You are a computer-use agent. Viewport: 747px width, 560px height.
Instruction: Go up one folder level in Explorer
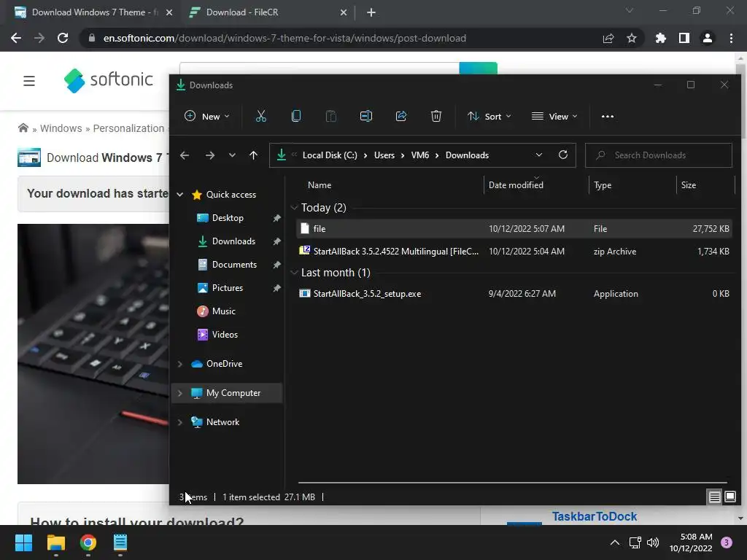click(253, 155)
